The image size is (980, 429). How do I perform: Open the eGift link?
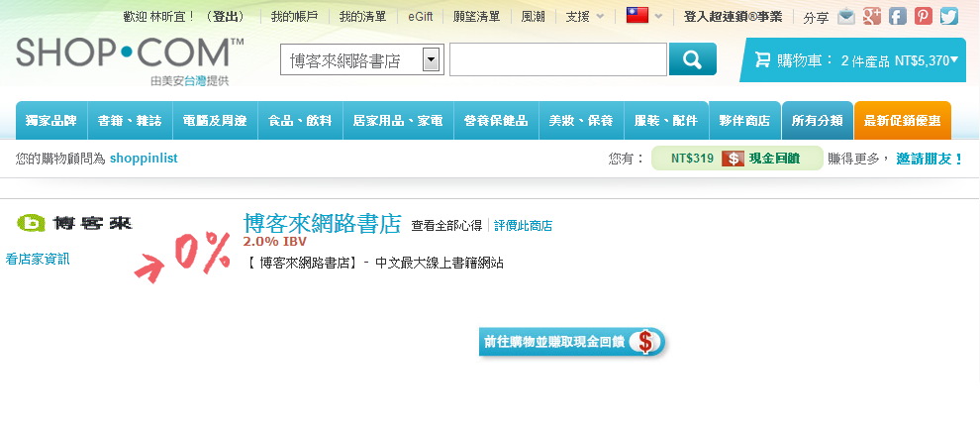[x=421, y=17]
